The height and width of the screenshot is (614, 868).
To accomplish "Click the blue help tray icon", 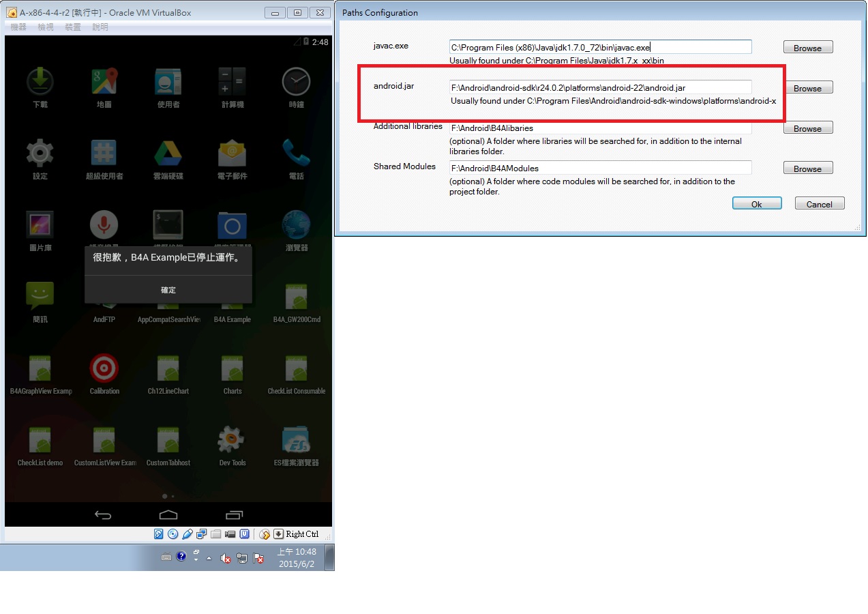I will click(181, 556).
